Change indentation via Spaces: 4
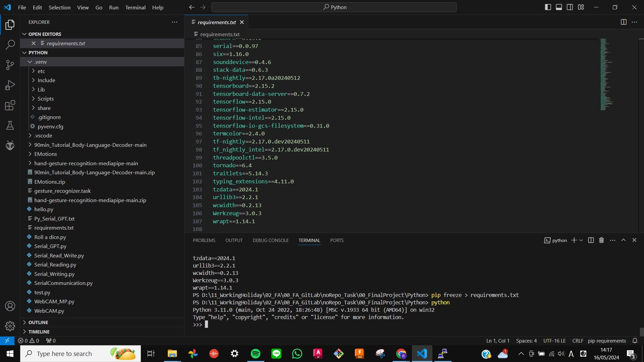 [526, 341]
